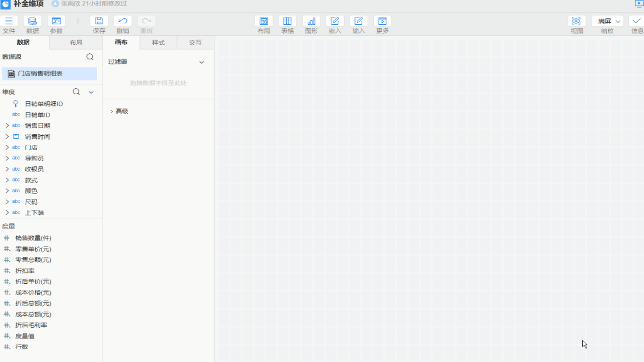Open the 参数 parameters tool
Screen dimensions: 644x362
point(57,21)
